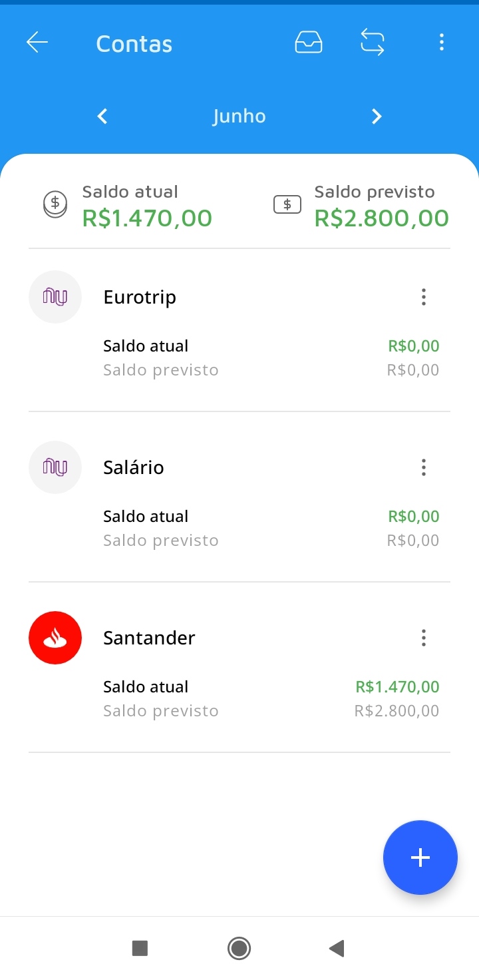
Task: Tap the banknote icon beside Saldo previsto
Action: click(x=287, y=204)
